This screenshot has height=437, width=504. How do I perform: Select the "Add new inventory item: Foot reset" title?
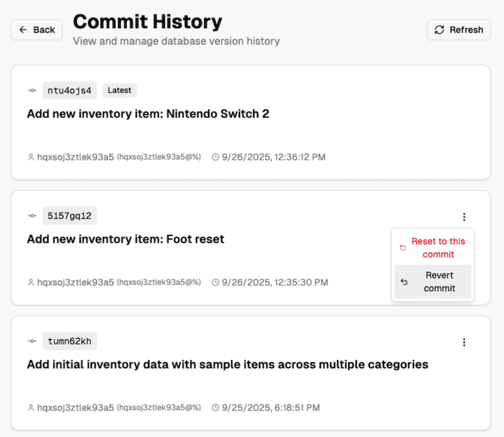(125, 239)
